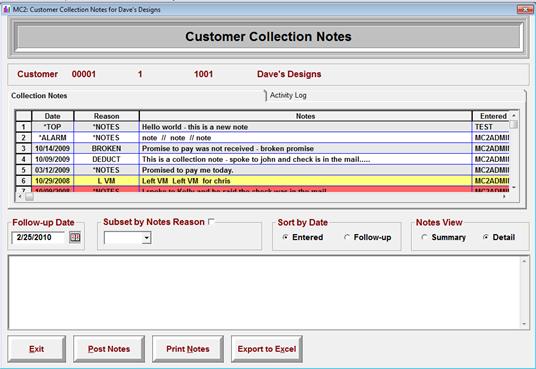This screenshot has width=536, height=369.
Task: Click the Exit button
Action: 37,349
